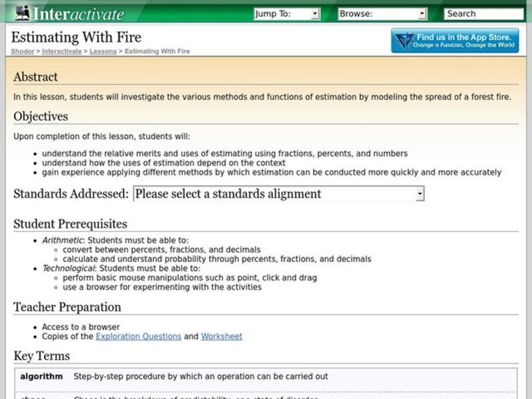Open the Interactivate breadcrumb link

tap(61, 51)
